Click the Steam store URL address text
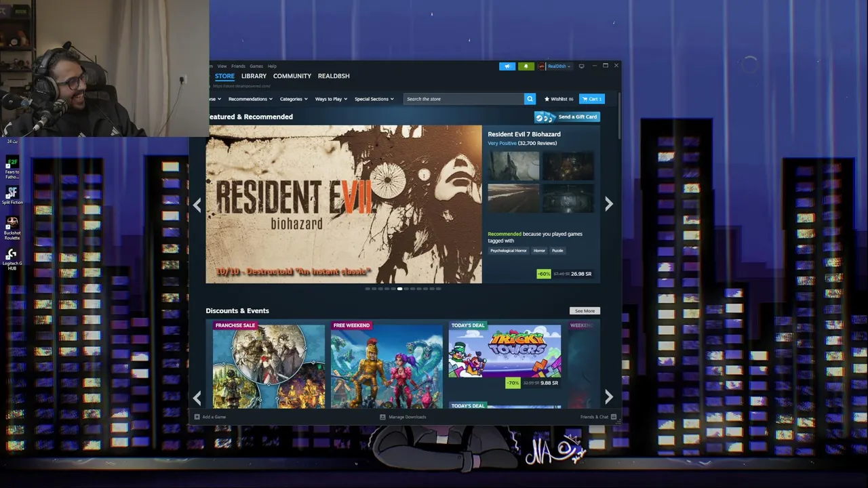 (x=242, y=86)
